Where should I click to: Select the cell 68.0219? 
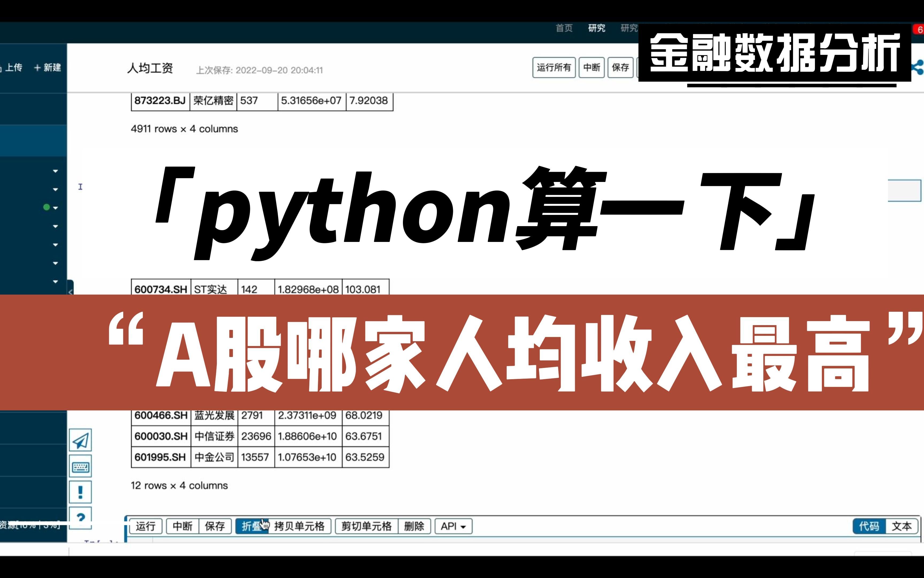[x=365, y=417]
